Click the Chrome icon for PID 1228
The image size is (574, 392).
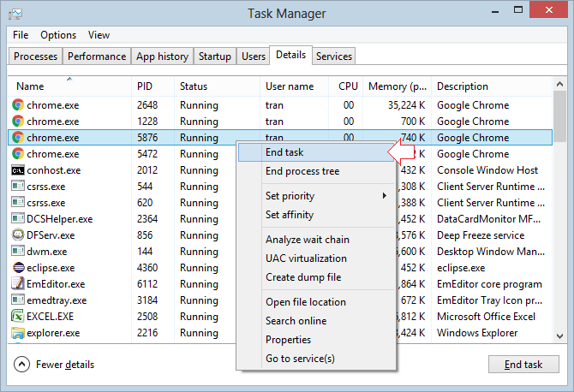pyautogui.click(x=18, y=121)
